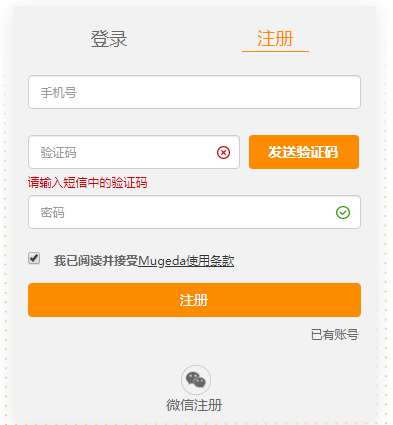Open the Mugeda使用条款 link
Viewport: 393px width, 425px height.
click(x=186, y=261)
